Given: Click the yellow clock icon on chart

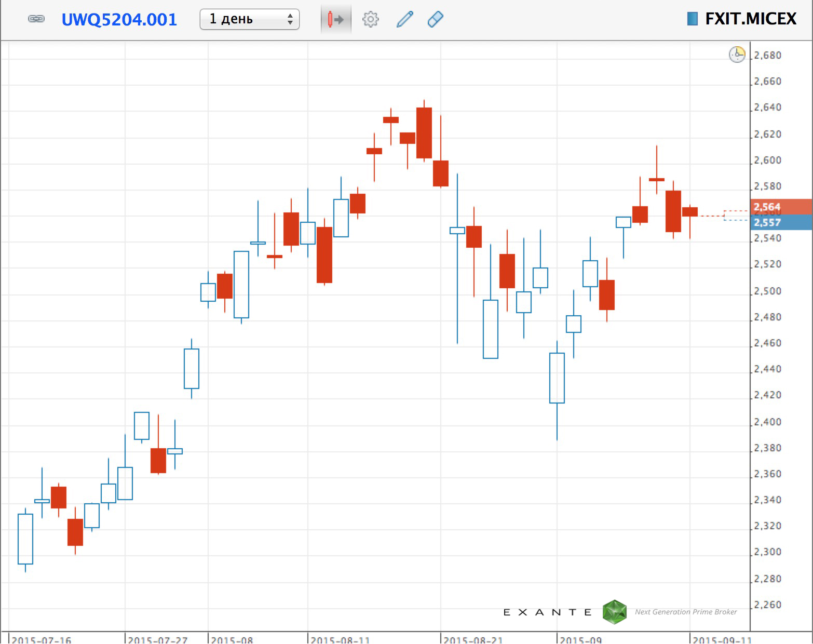Looking at the screenshot, I should tap(737, 55).
